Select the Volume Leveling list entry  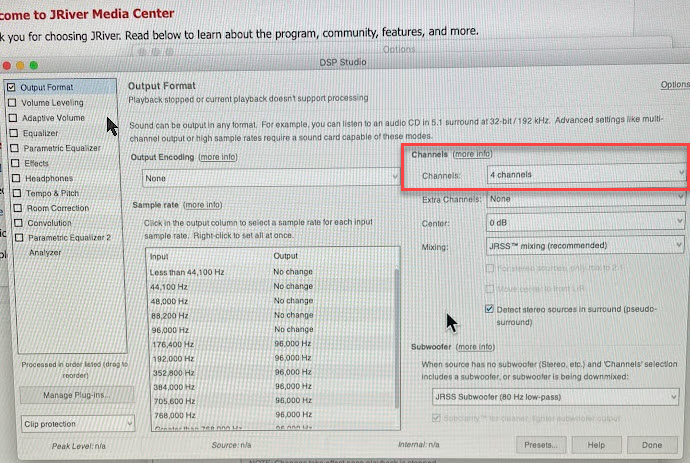52,103
